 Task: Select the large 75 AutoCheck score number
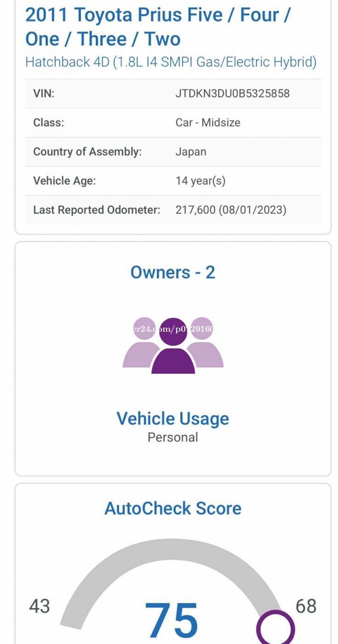(172, 621)
